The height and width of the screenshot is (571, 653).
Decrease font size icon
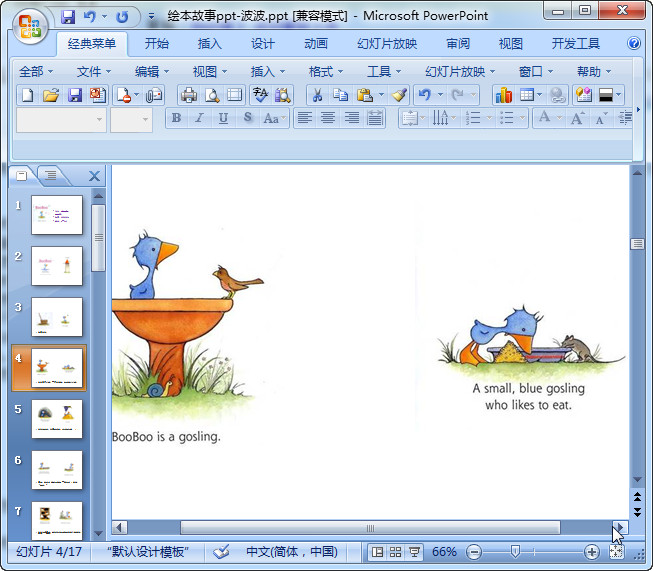coord(601,118)
